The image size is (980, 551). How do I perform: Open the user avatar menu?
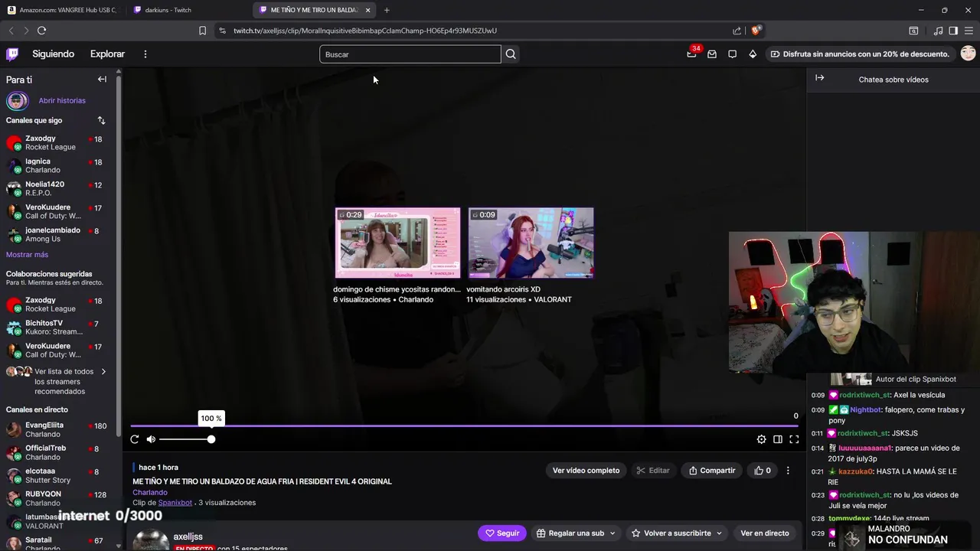point(968,54)
